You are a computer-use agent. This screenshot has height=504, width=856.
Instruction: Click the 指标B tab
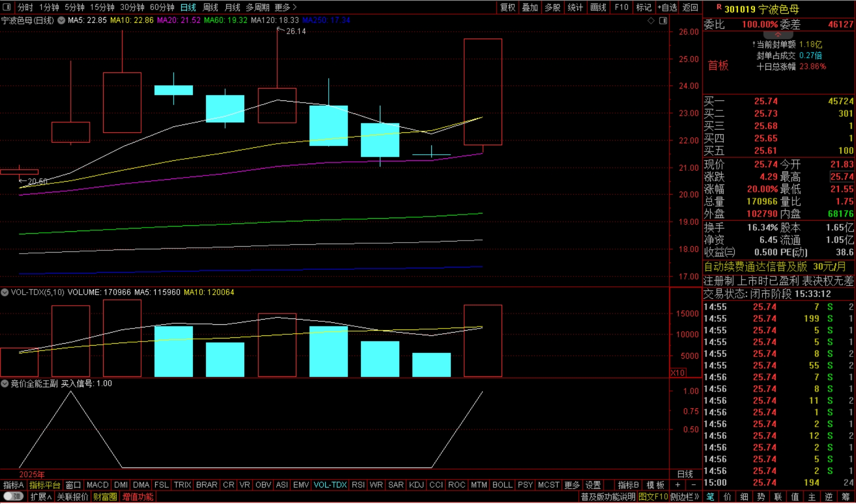628,485
